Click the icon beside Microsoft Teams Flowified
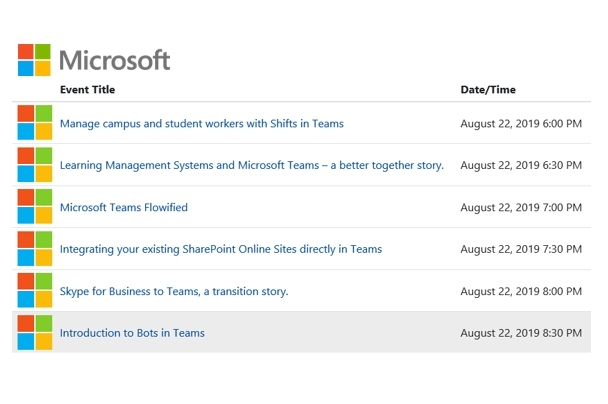 point(35,207)
